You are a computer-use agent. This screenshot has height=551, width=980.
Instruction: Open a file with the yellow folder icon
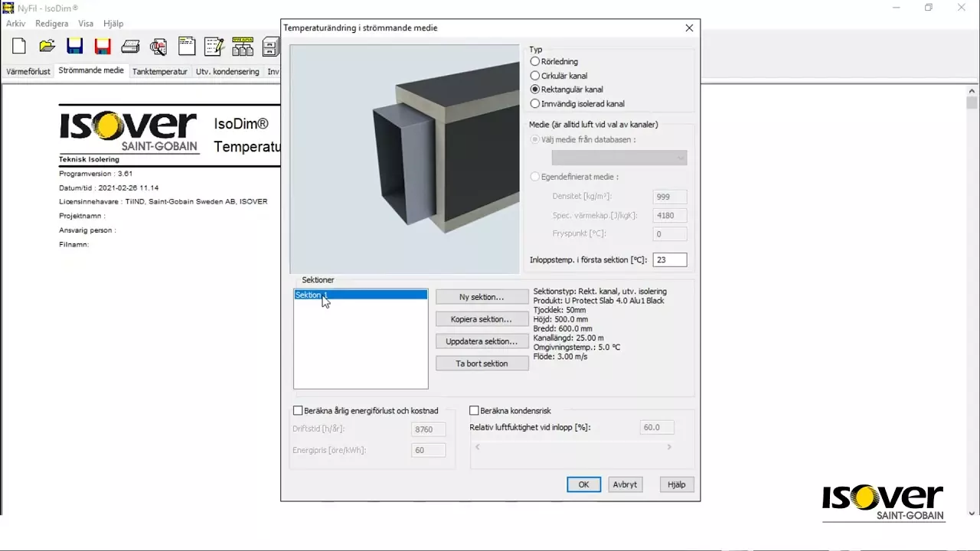pyautogui.click(x=47, y=47)
